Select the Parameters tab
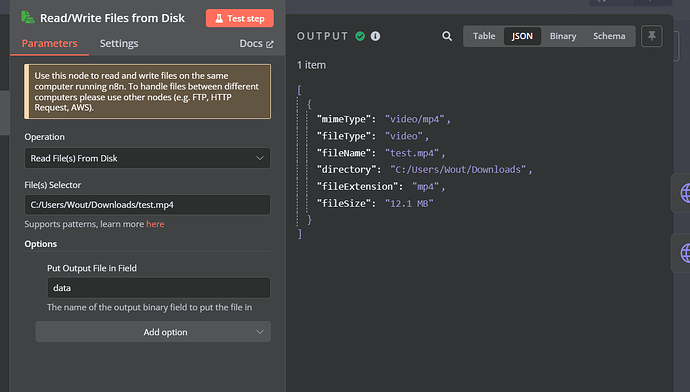690x392 pixels. pos(49,43)
